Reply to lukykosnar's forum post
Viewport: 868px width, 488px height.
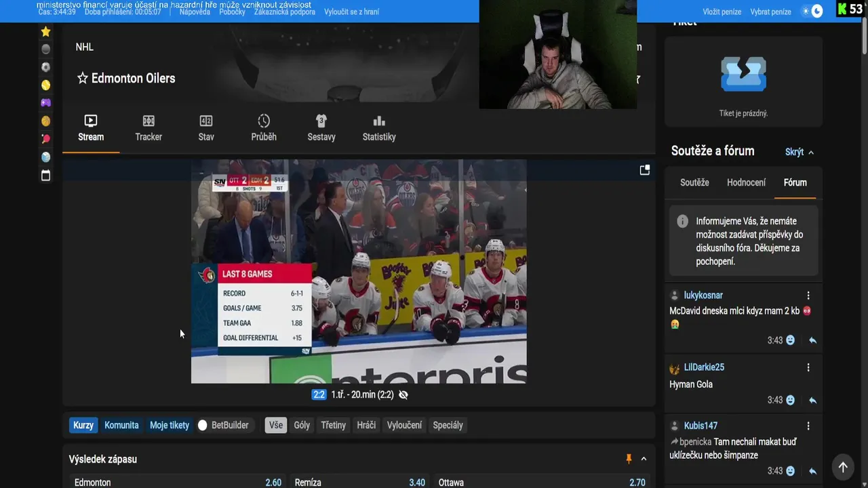(812, 340)
